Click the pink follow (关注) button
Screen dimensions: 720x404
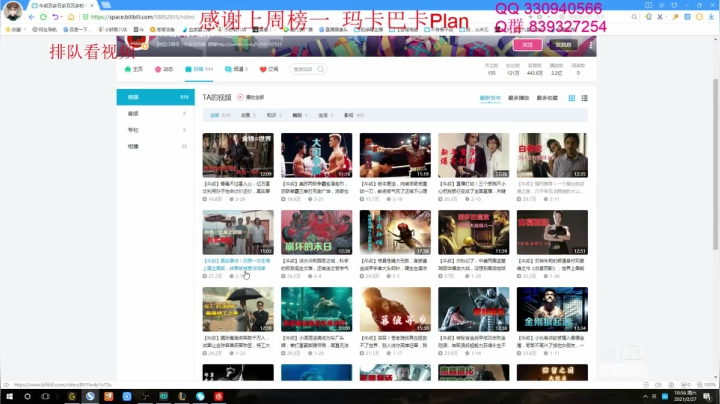pyautogui.click(x=528, y=45)
